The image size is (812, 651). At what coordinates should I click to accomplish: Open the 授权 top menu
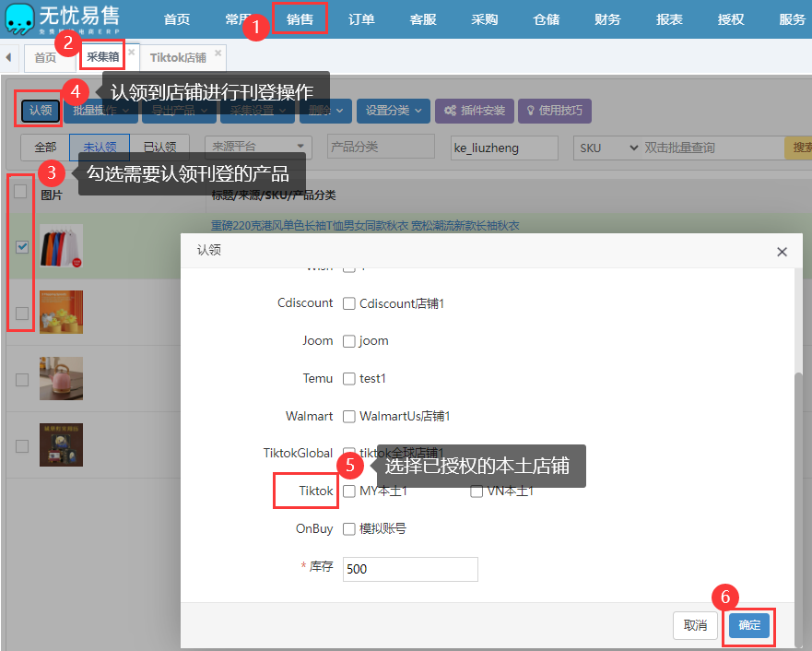(x=731, y=19)
